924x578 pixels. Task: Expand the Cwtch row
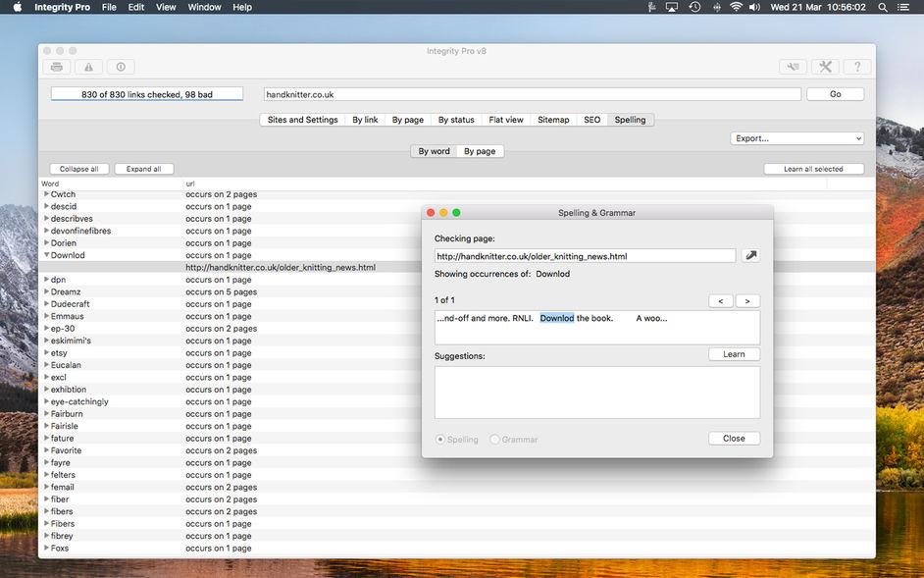pos(46,194)
